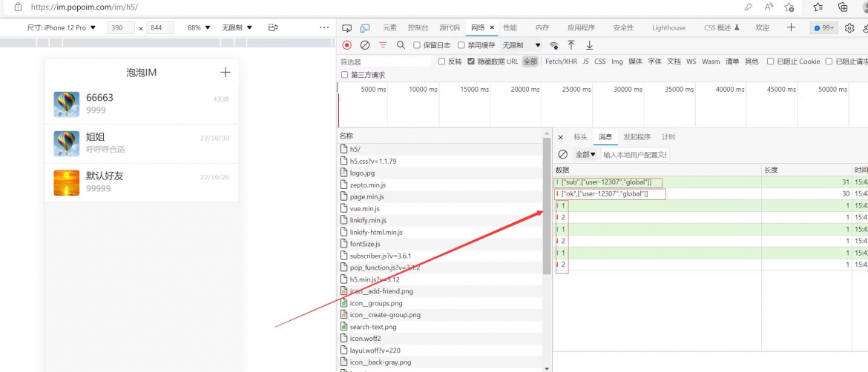Click the red record network log button
Image resolution: width=868 pixels, height=372 pixels.
pos(347,45)
